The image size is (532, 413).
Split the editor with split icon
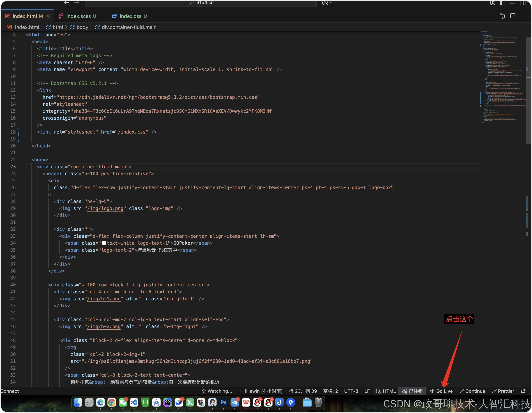tap(513, 16)
